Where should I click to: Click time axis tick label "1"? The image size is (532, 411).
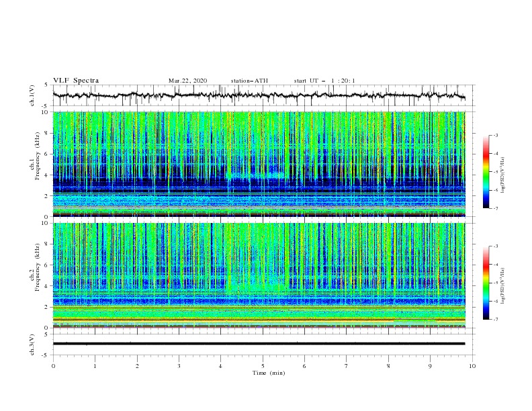[95, 366]
